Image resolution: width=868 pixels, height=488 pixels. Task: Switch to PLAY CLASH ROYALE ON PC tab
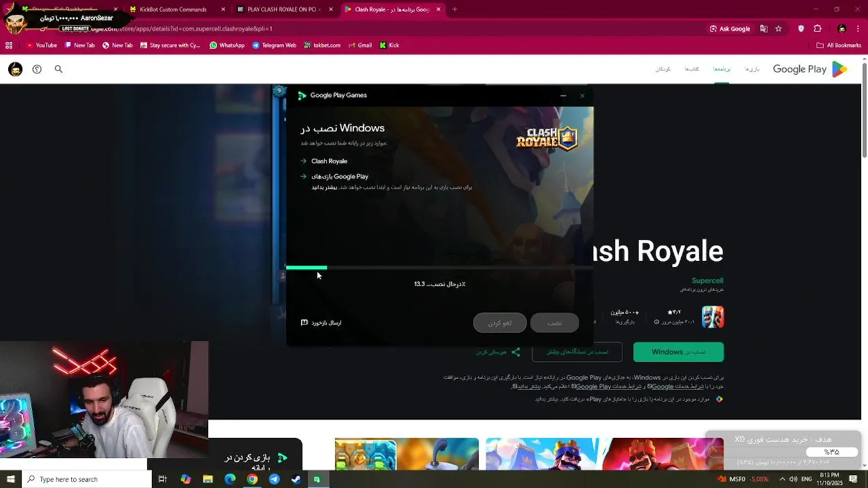tap(285, 9)
